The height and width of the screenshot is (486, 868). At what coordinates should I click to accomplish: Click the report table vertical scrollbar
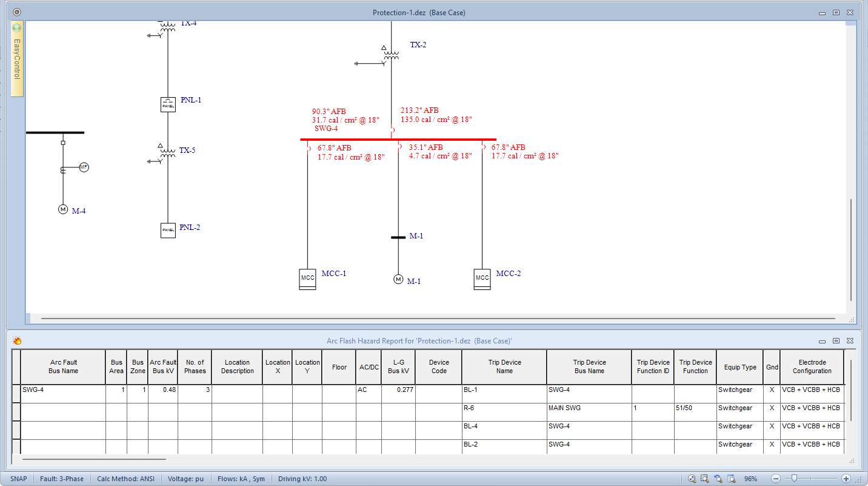click(851, 390)
